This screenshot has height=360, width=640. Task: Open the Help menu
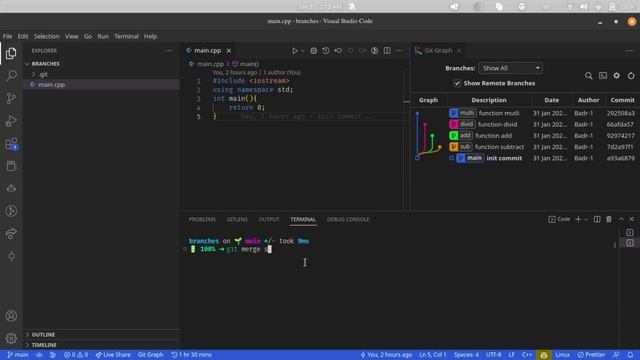coord(150,36)
